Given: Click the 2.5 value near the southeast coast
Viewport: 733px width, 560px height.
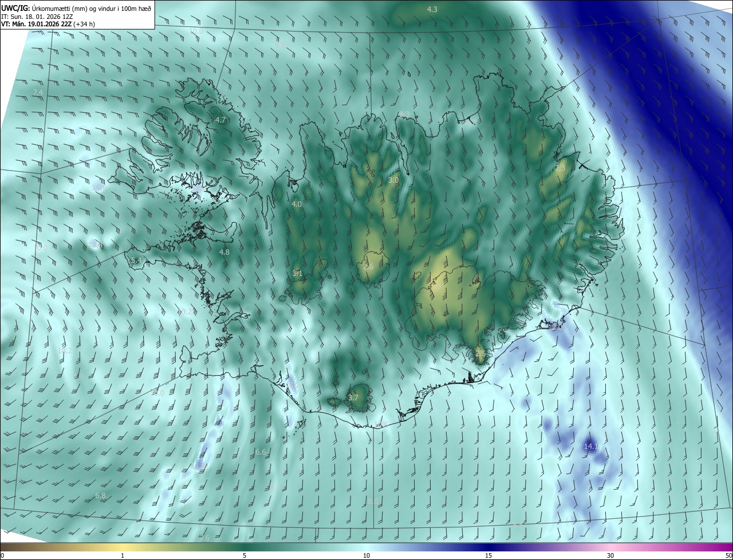Looking at the screenshot, I should 480,354.
